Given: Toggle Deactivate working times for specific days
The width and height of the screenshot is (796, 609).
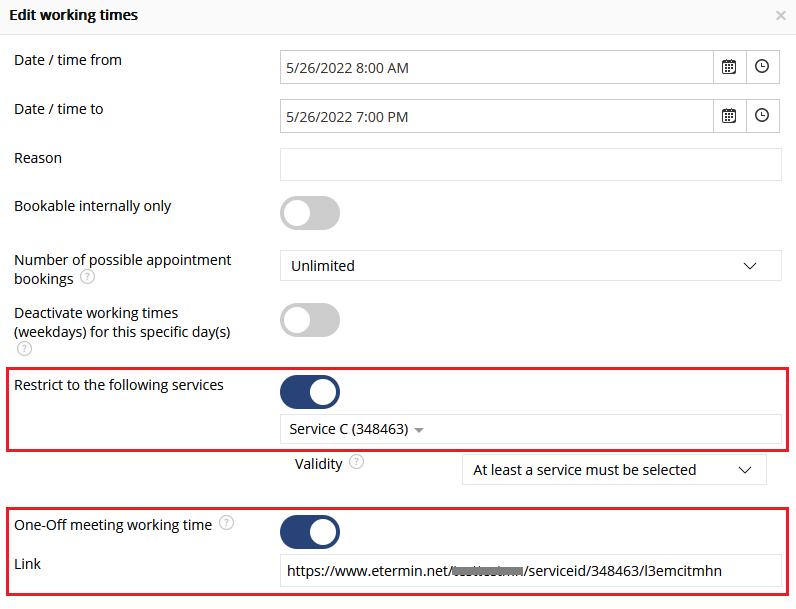Looking at the screenshot, I should [x=310, y=320].
